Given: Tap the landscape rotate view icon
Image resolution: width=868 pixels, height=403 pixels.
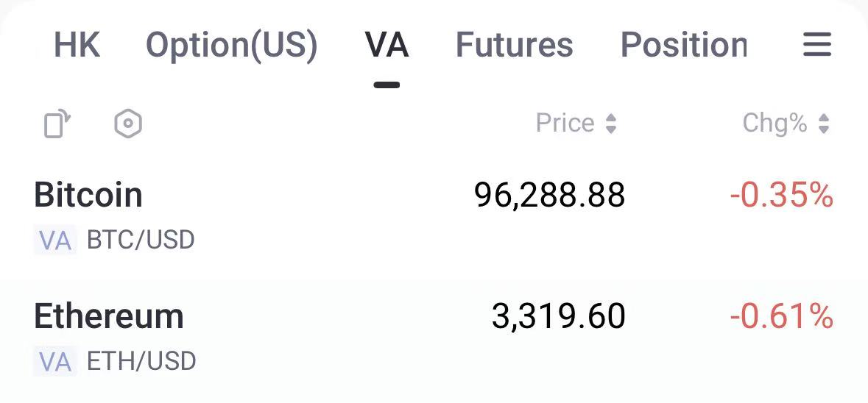Looking at the screenshot, I should pos(57,124).
